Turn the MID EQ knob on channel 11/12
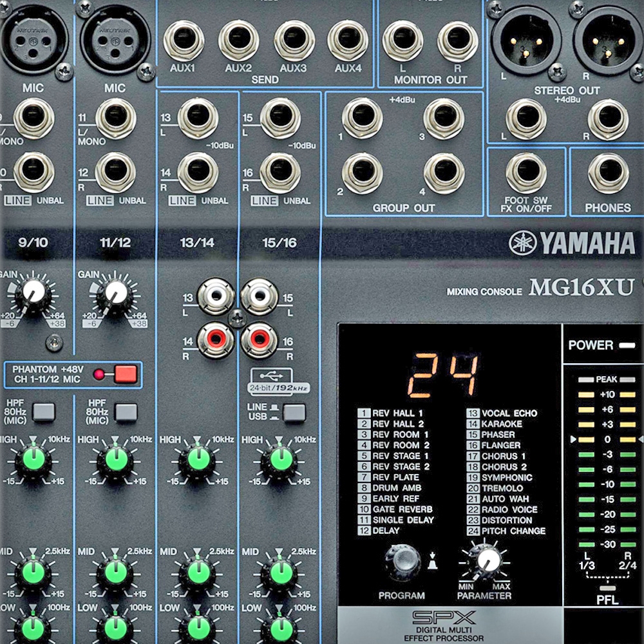 pos(115,572)
